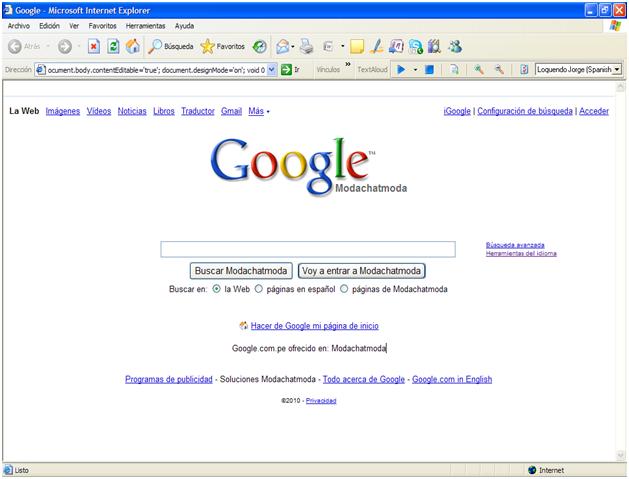The height and width of the screenshot is (479, 629).
Task: Click the page icon in address bar
Action: [x=41, y=70]
